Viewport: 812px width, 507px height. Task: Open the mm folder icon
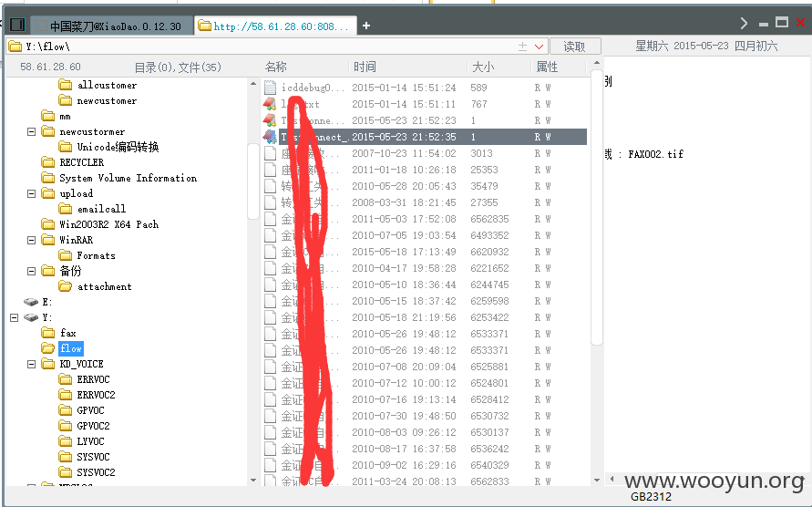coord(47,116)
